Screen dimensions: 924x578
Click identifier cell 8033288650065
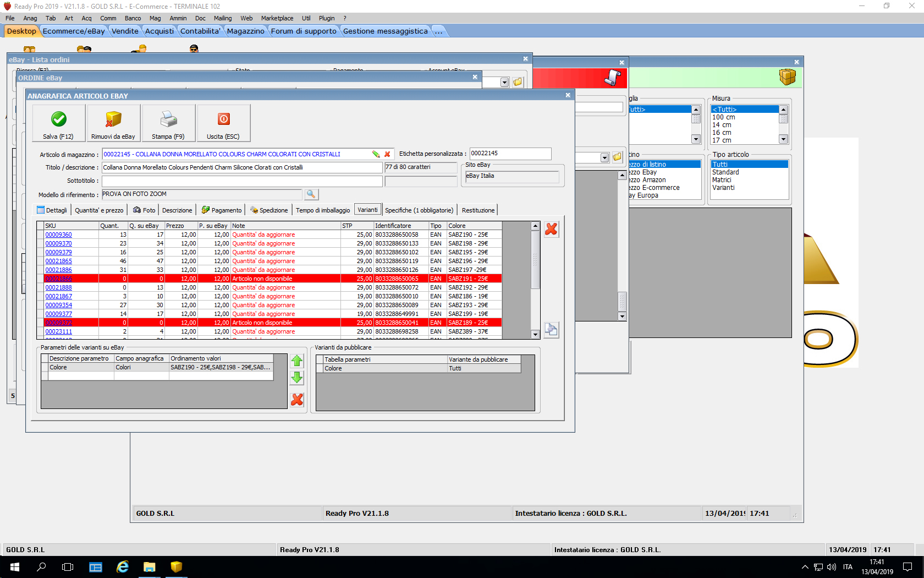click(x=401, y=279)
